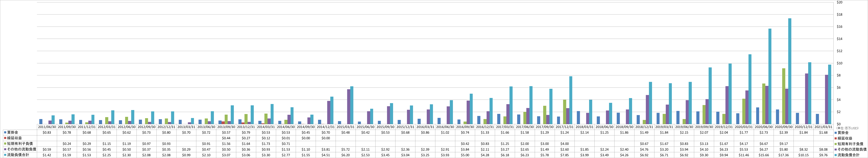Select the $8.08 cell under 2021/03/31
This screenshot has width=868, height=158.
(824, 149)
